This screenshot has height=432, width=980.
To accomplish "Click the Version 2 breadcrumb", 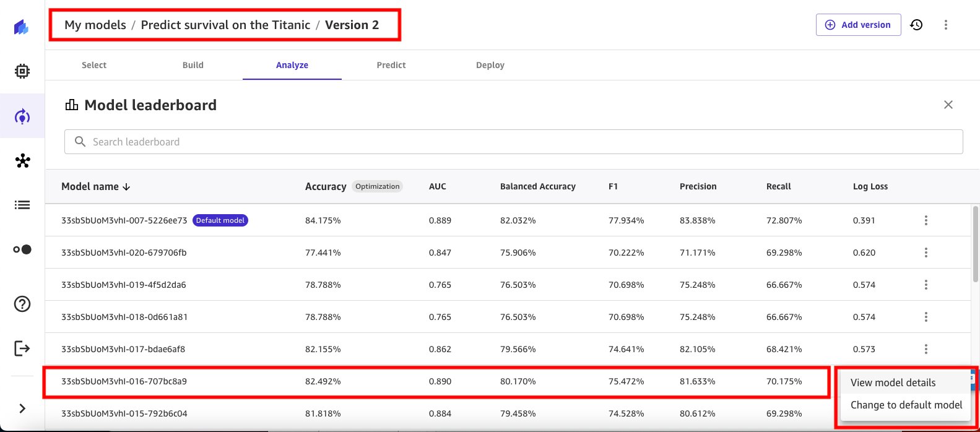I will point(352,25).
